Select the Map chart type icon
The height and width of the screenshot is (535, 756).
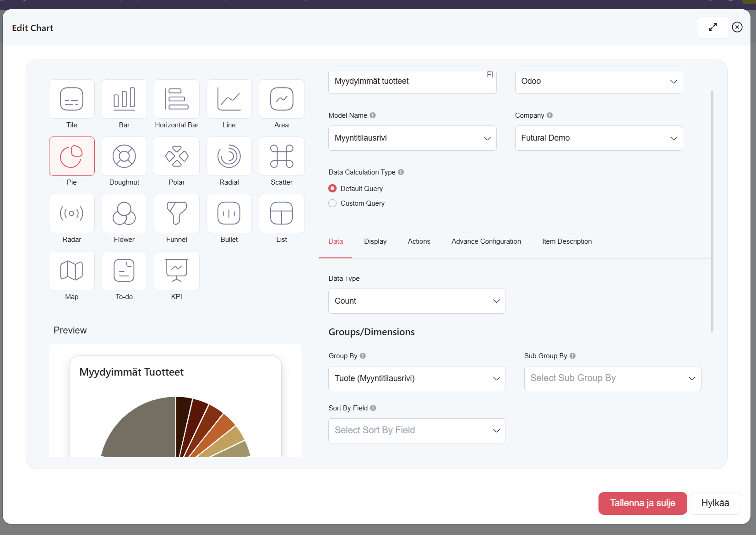tap(72, 271)
